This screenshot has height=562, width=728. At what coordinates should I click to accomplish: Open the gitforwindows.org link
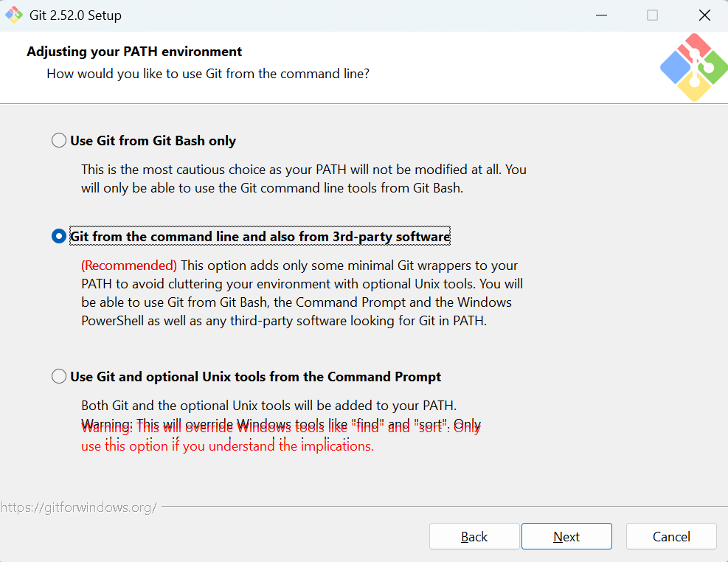[x=79, y=507]
